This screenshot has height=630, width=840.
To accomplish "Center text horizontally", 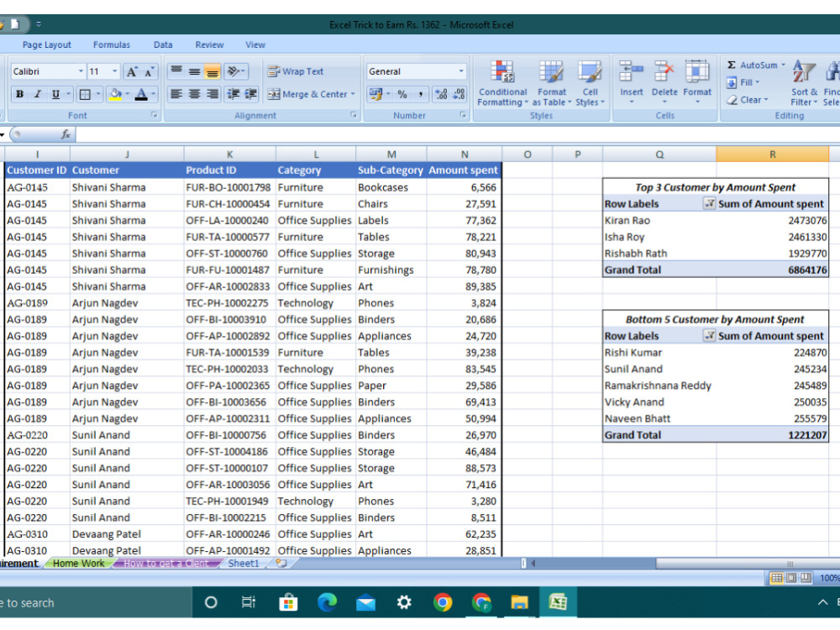I will [x=195, y=94].
